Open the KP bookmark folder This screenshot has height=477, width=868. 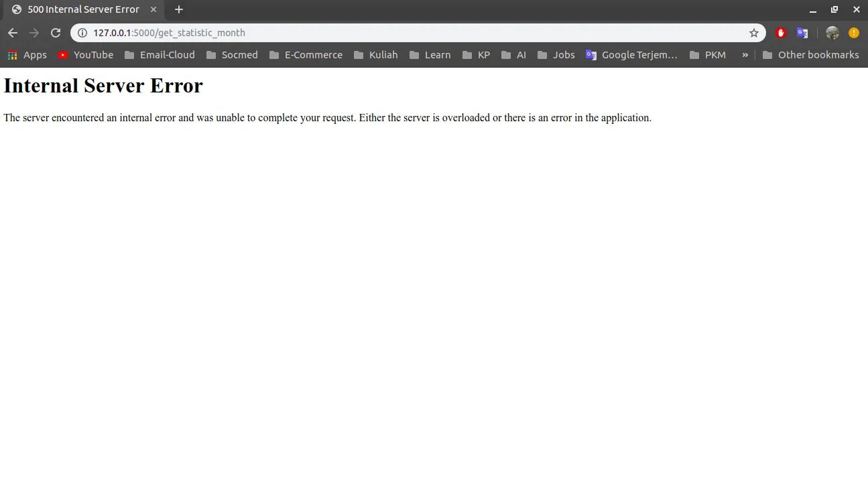pos(476,55)
